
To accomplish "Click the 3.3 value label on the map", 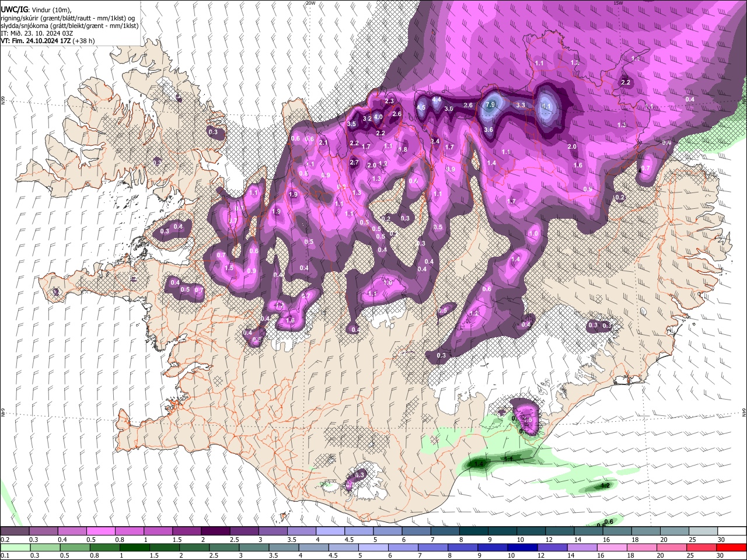I will tap(521, 105).
